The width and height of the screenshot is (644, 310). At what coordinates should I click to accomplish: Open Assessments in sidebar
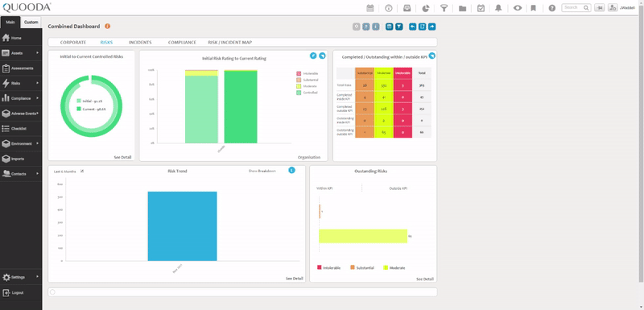coord(21,68)
